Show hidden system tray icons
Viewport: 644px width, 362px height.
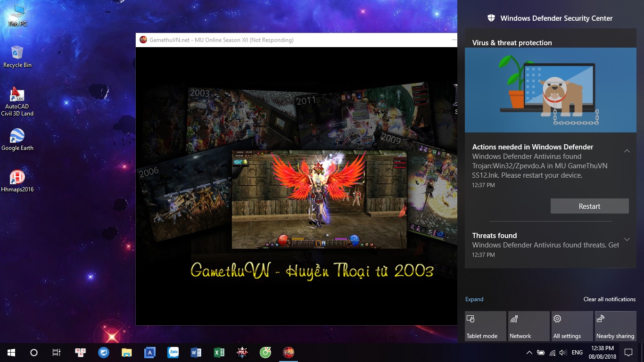(x=529, y=353)
